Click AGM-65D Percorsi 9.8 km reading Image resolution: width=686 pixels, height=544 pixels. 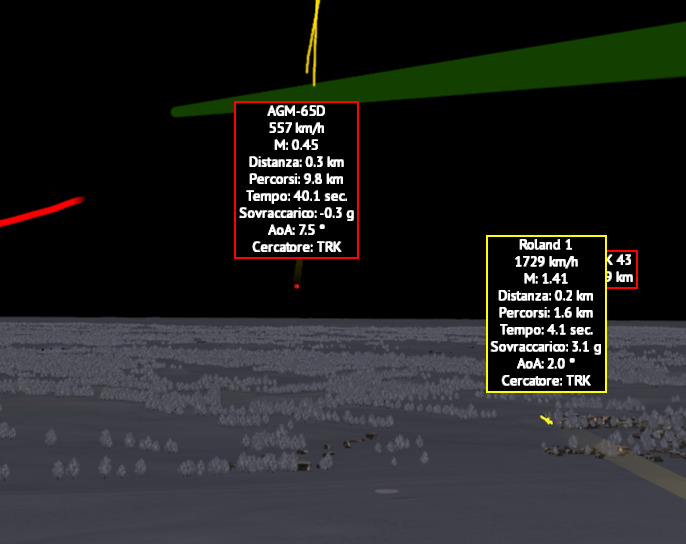[x=296, y=179]
